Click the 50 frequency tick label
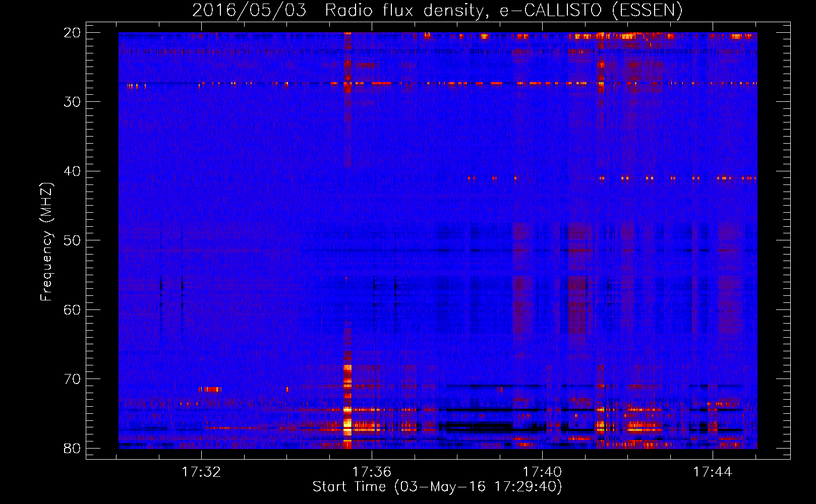The height and width of the screenshot is (504, 816). (73, 240)
